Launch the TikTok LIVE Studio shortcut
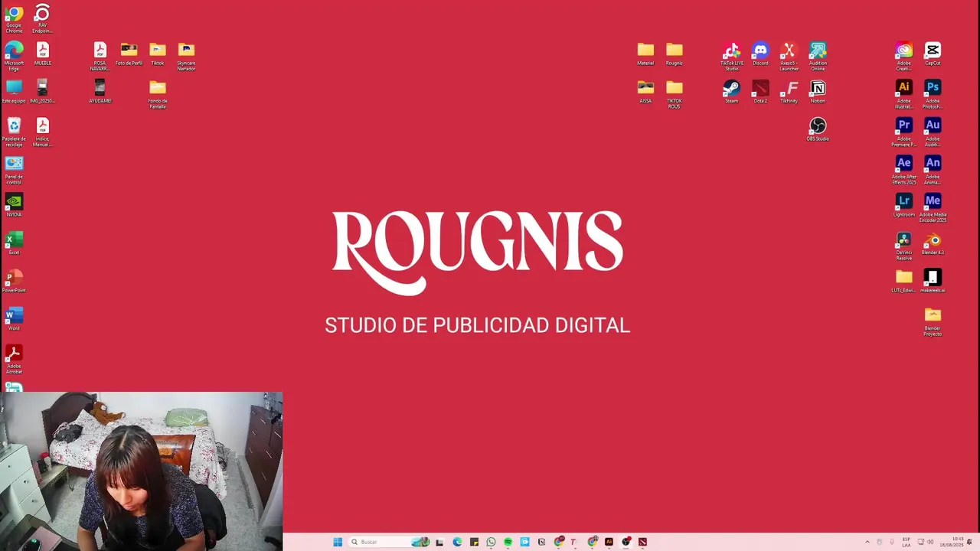Screen dimensions: 980x551 tap(732, 56)
